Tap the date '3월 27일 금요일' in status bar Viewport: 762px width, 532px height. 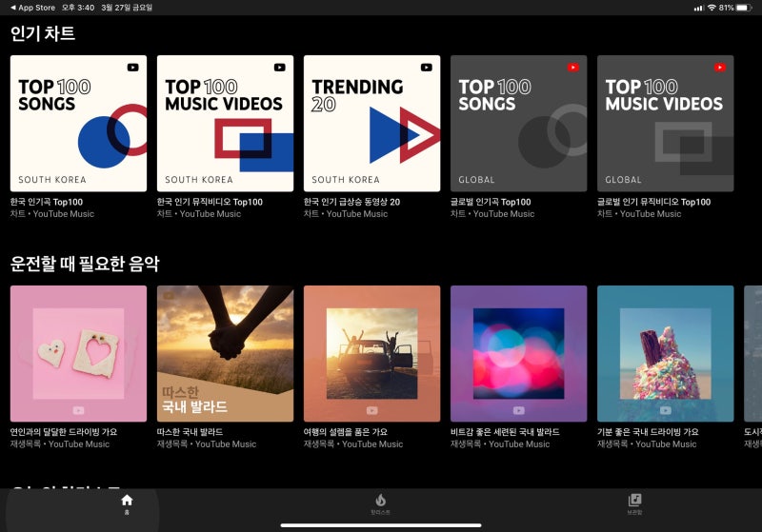(127, 8)
